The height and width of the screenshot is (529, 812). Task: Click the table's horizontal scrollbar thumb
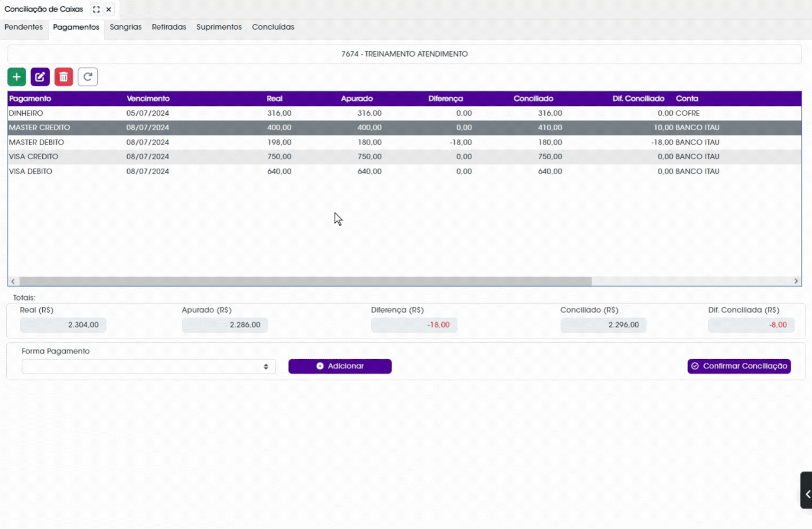[305, 281]
